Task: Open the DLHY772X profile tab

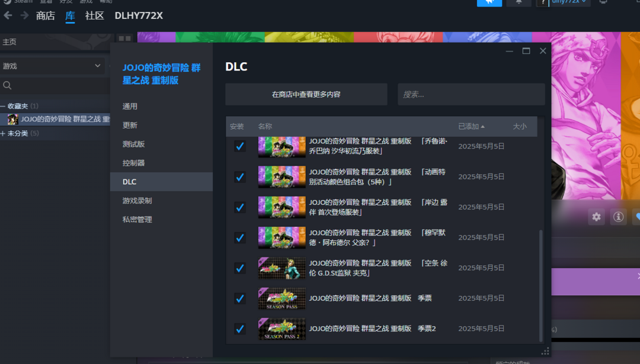Action: click(x=139, y=15)
